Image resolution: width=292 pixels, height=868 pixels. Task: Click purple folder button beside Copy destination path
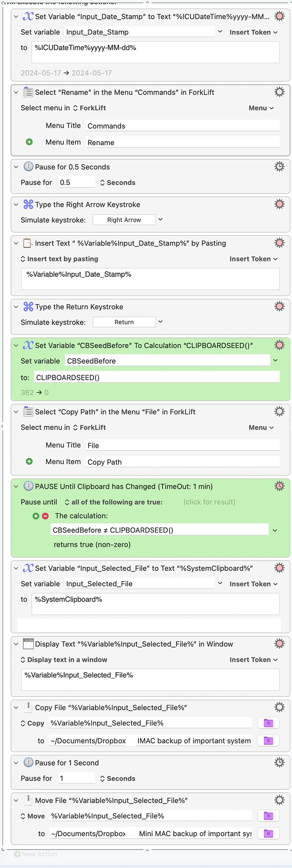269,741
